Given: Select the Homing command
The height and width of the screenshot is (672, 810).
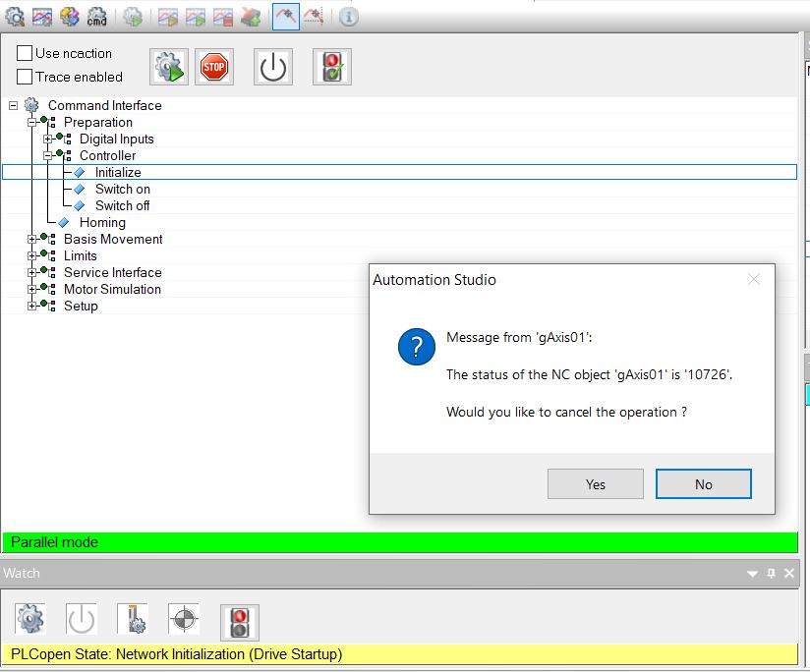Looking at the screenshot, I should coord(102,222).
